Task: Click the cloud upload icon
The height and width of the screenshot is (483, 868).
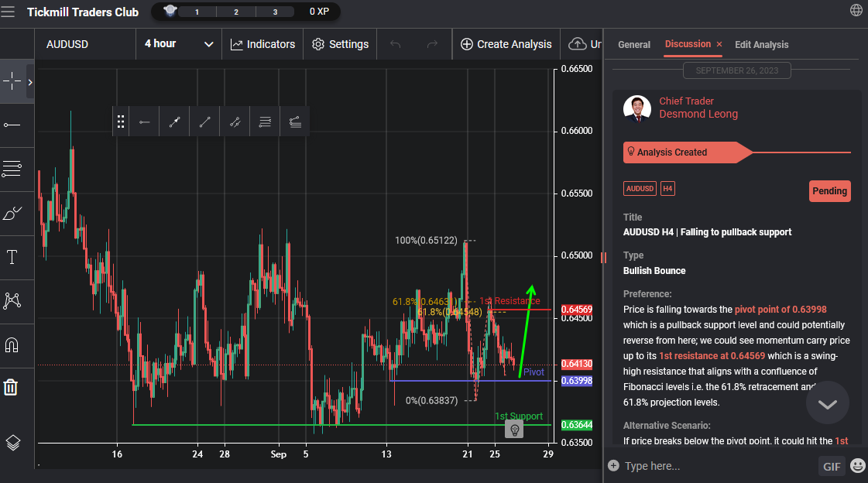Action: (578, 43)
